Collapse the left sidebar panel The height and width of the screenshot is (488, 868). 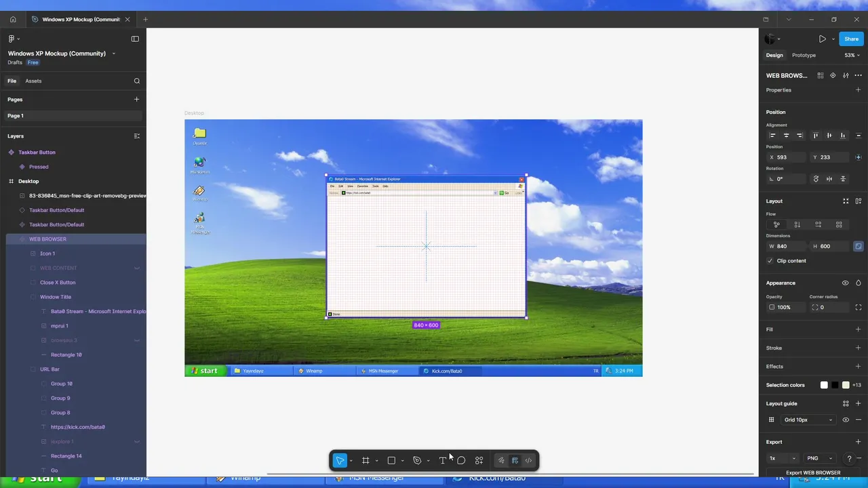[x=135, y=39]
